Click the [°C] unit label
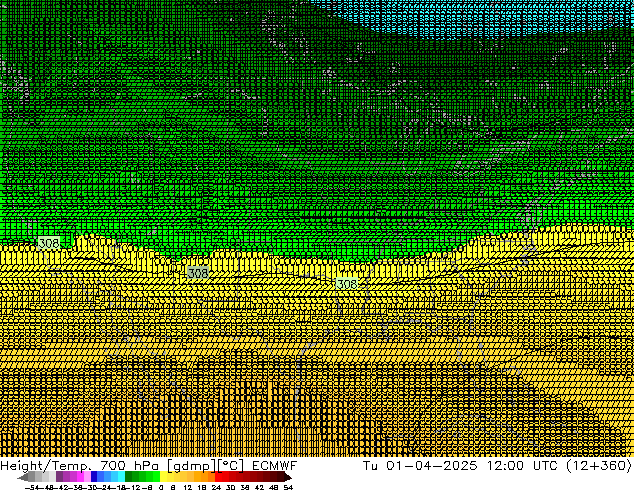Screen dimensions: 634x490 (231, 466)
